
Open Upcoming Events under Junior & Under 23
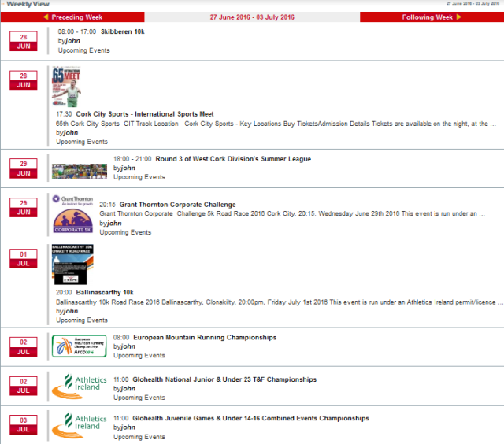coord(139,398)
